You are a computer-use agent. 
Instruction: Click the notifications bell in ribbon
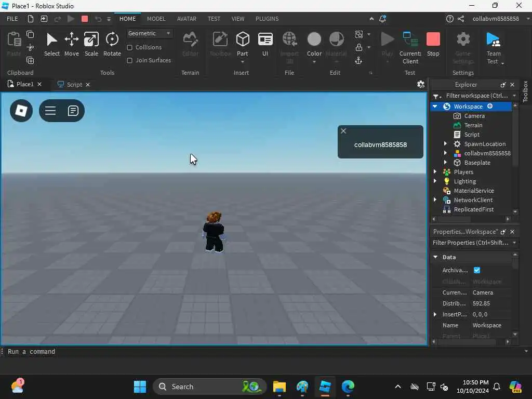pyautogui.click(x=382, y=19)
